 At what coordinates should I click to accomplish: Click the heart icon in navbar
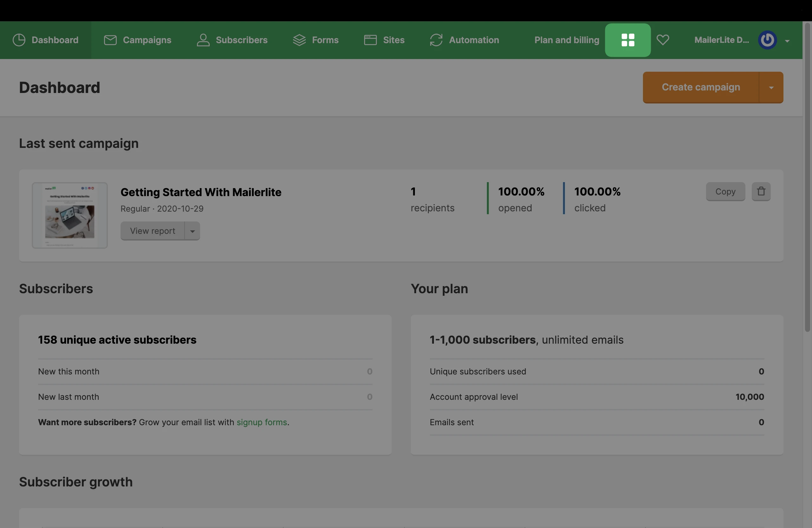(x=663, y=40)
